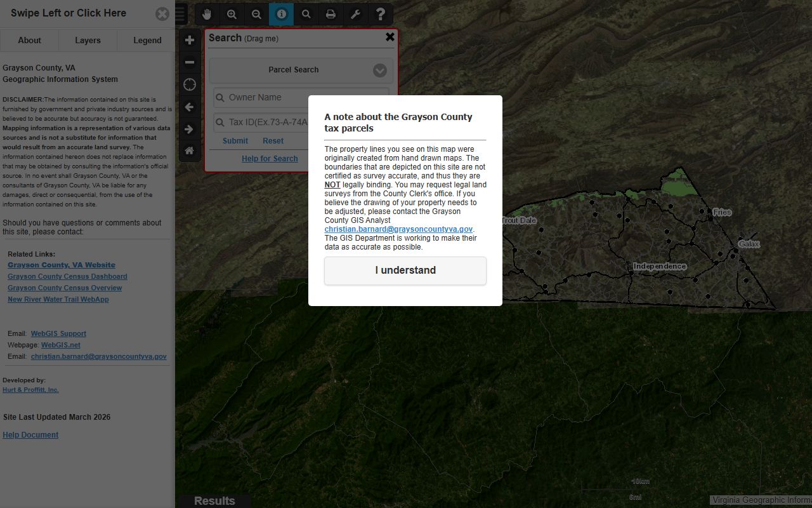Click sidebar christian.barnard email link
The width and height of the screenshot is (812, 508).
[99, 357]
